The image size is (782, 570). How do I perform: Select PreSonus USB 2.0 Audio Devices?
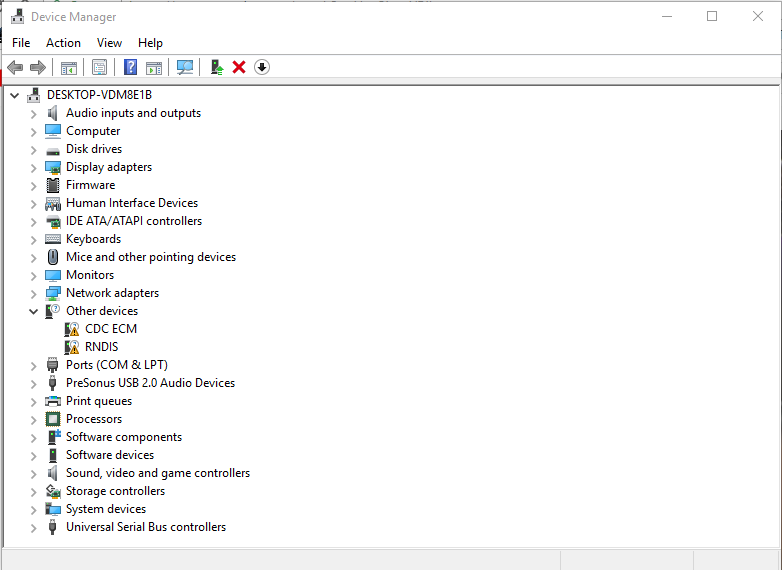click(150, 383)
